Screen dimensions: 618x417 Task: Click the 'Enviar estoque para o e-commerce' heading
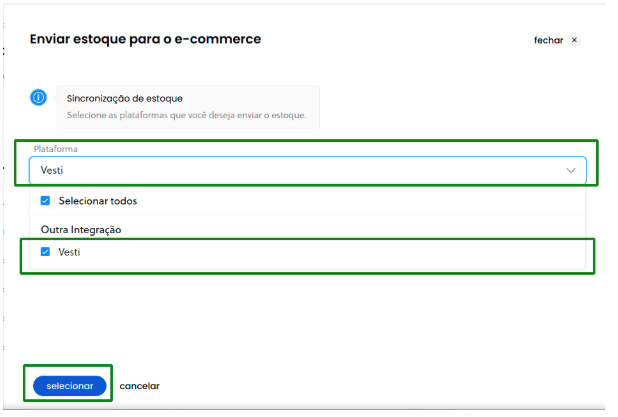tap(145, 39)
